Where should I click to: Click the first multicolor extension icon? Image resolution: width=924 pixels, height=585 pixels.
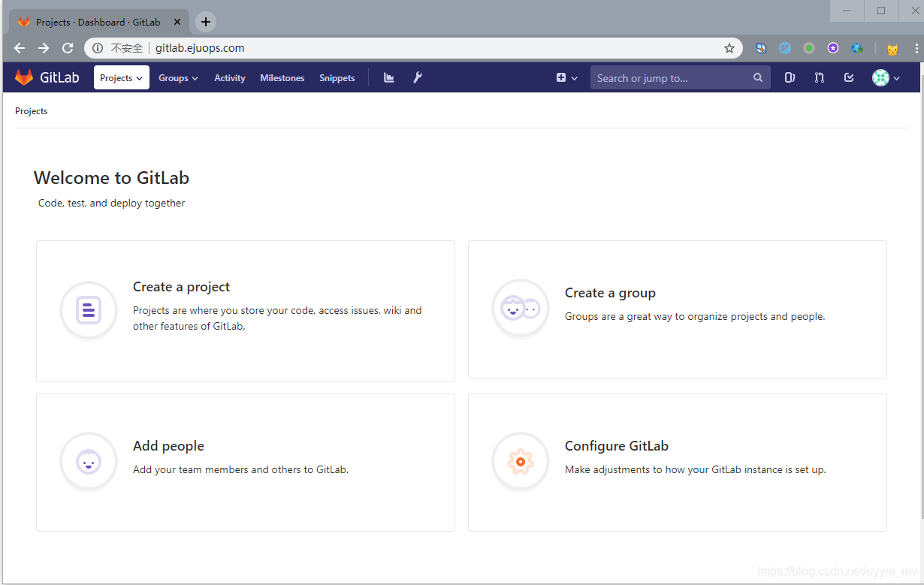point(761,48)
